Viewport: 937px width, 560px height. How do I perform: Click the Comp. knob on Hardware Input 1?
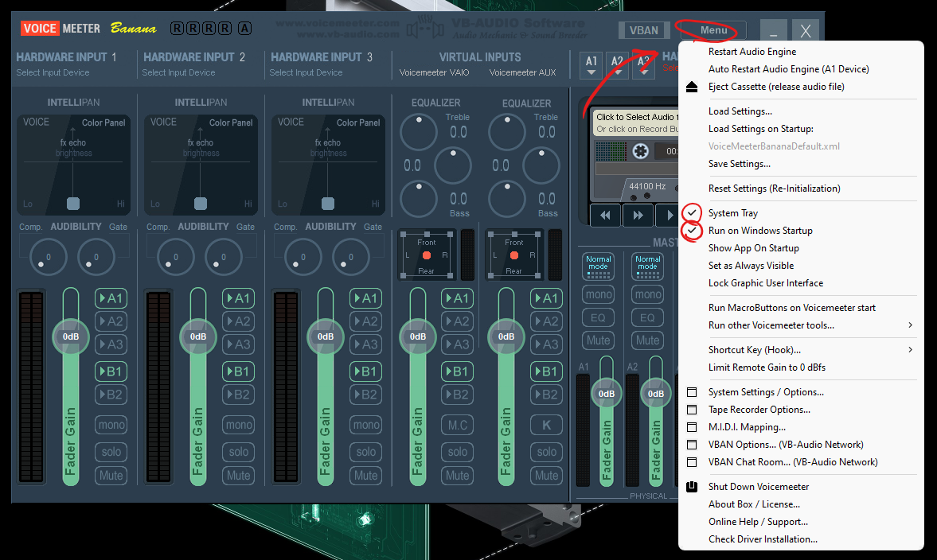48,257
